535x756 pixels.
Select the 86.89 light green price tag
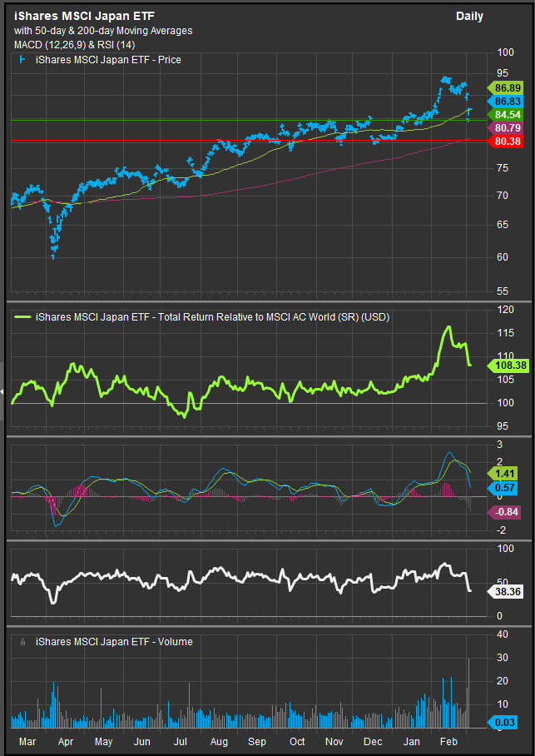[507, 87]
